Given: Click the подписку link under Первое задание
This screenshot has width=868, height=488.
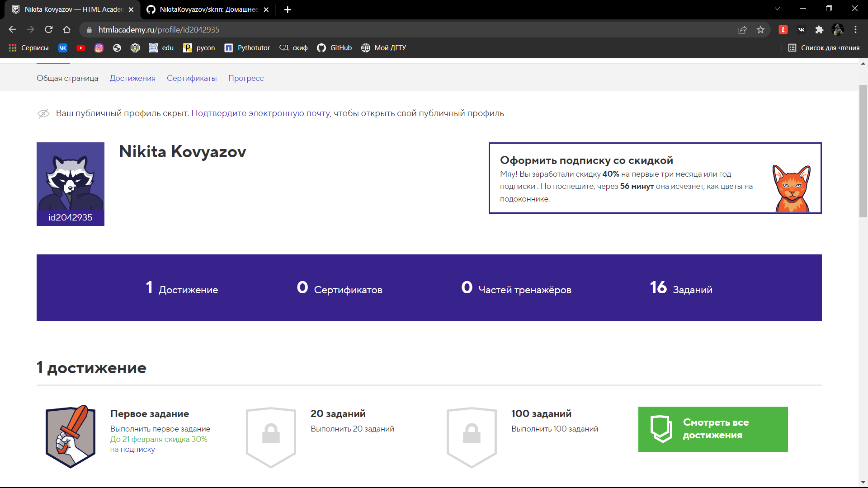Looking at the screenshot, I should 137,450.
